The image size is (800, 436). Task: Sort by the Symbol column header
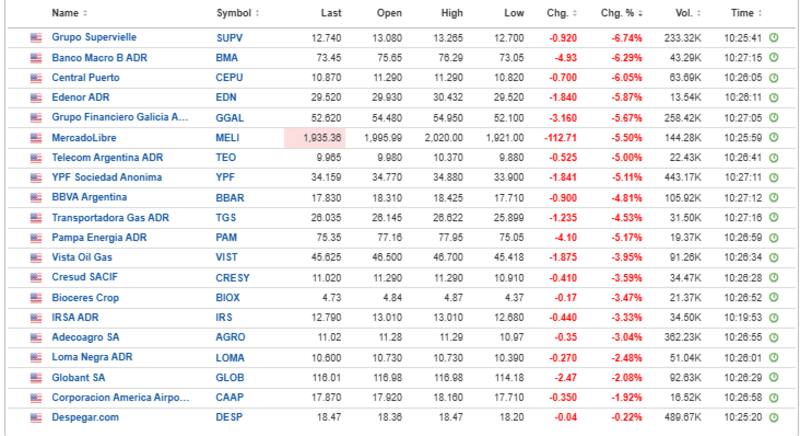[237, 13]
